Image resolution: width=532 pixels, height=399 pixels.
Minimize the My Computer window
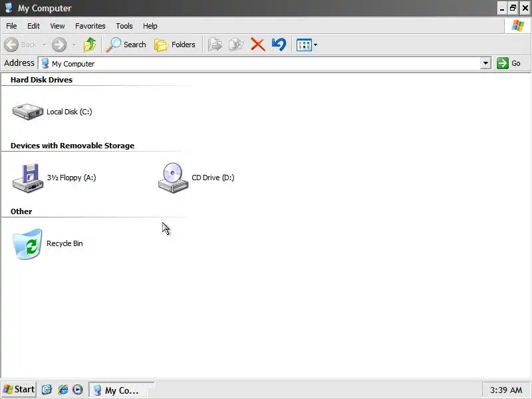(502, 8)
